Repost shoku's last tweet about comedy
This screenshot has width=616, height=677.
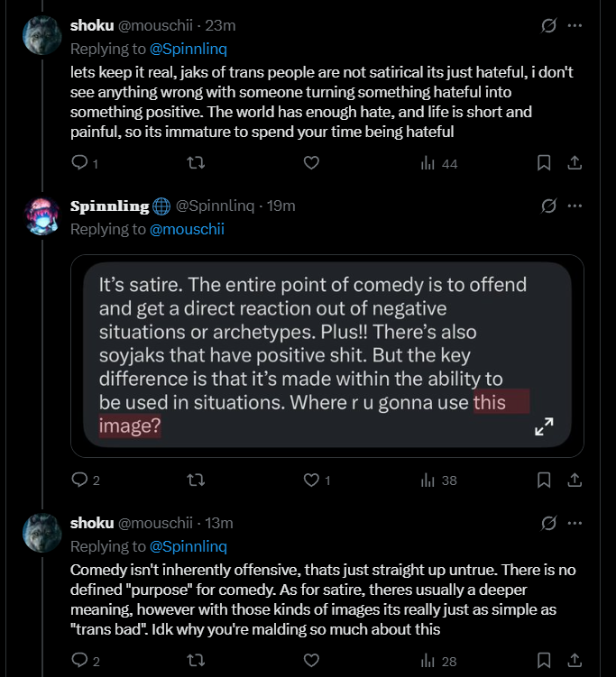pos(194,661)
